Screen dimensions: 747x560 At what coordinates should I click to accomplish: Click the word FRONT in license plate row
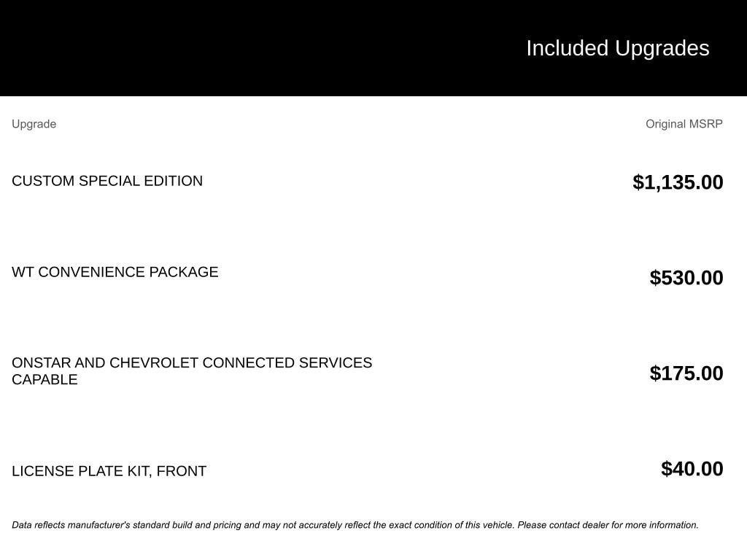coord(182,471)
